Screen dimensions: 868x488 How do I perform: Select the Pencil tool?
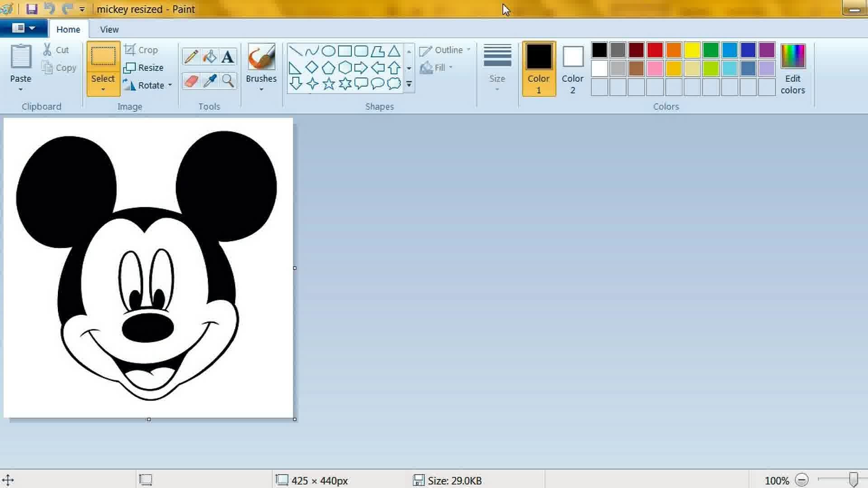coord(191,55)
